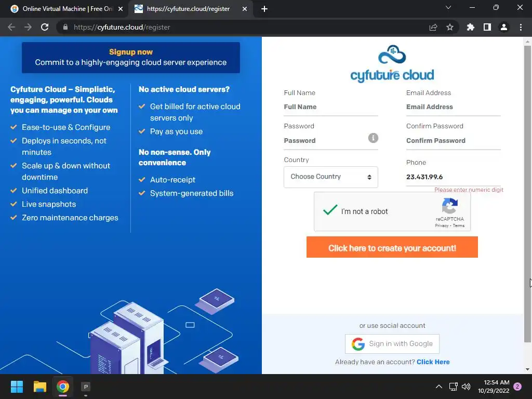Sign in with Google button

click(392, 344)
